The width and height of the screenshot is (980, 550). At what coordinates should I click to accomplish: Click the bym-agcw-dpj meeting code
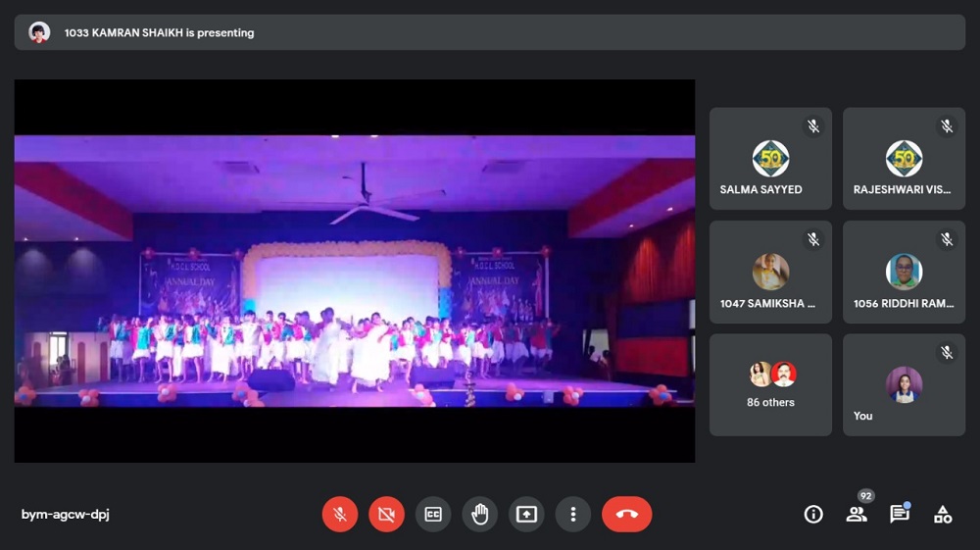click(65, 514)
